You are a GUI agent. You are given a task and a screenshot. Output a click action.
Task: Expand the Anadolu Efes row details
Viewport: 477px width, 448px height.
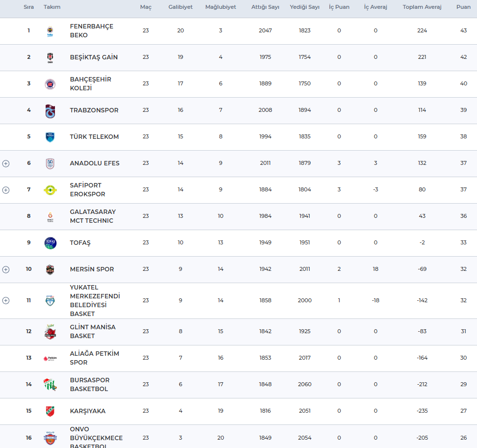click(6, 163)
